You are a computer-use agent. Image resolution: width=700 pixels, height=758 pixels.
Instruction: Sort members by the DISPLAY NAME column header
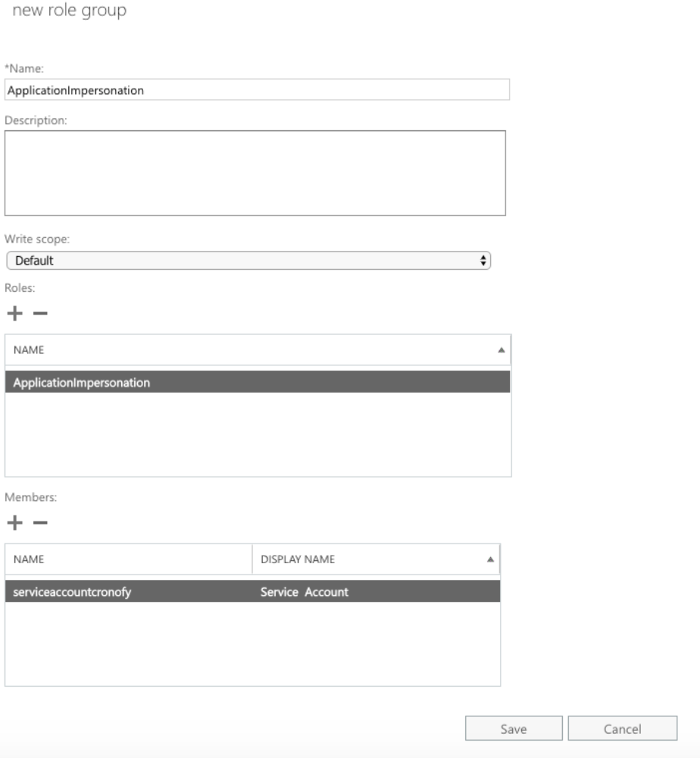[376, 559]
